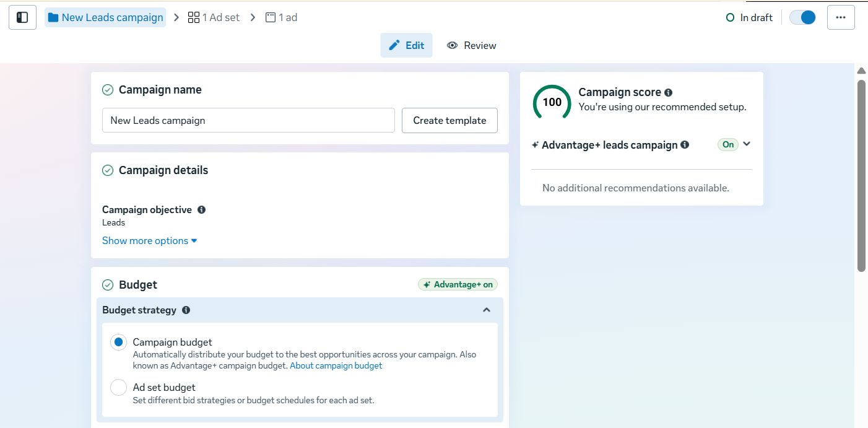The width and height of the screenshot is (868, 428).
Task: Click the info icon next to Budget strategy
Action: (186, 309)
